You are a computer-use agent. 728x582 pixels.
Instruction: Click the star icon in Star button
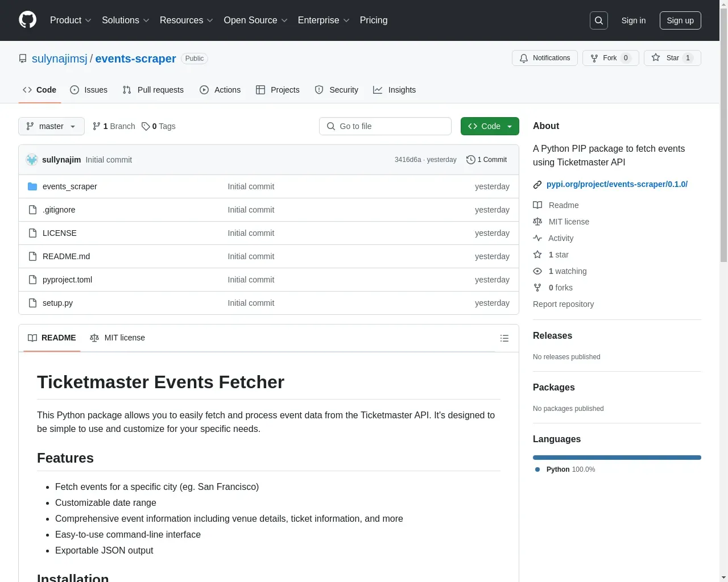656,57
